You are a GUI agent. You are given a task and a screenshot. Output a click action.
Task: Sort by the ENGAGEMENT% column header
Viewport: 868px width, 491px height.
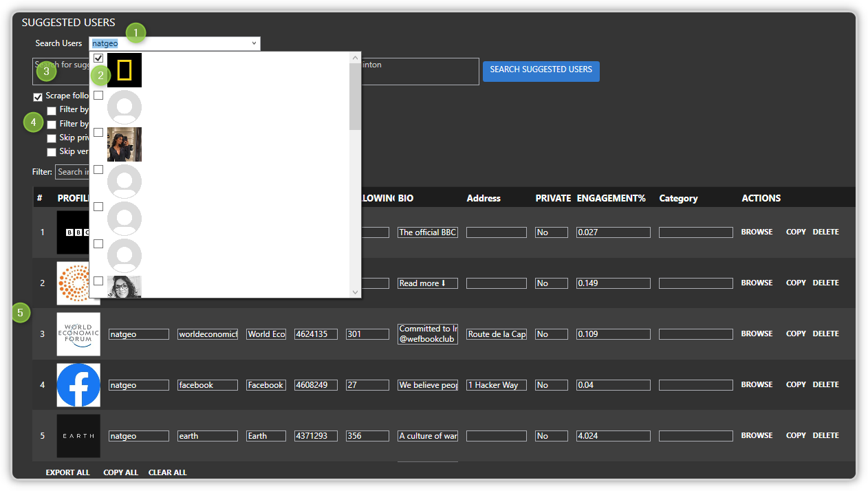(x=611, y=198)
